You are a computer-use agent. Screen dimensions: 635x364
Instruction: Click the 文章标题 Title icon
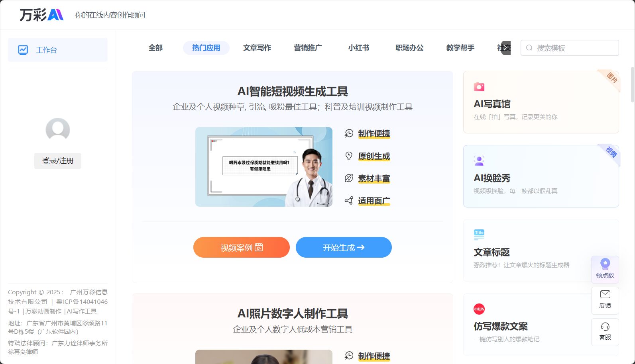coord(479,235)
